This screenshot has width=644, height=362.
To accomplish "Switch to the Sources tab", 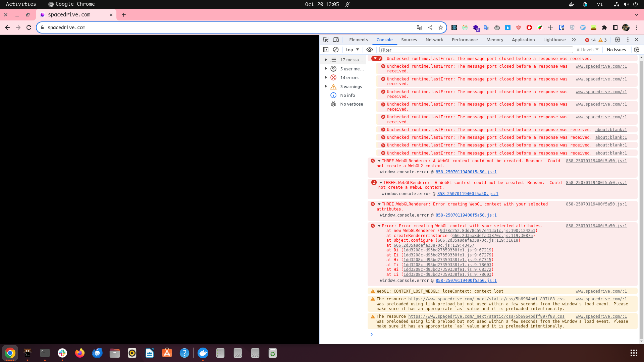I will [x=409, y=40].
